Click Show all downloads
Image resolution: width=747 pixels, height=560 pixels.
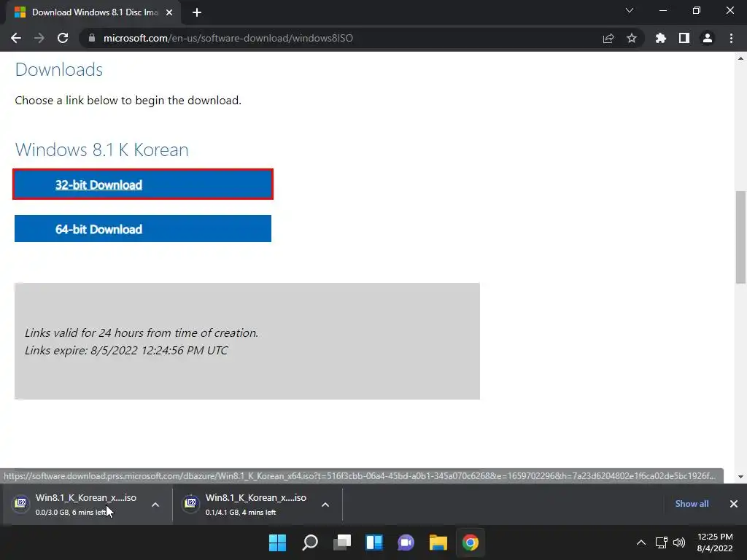692,504
